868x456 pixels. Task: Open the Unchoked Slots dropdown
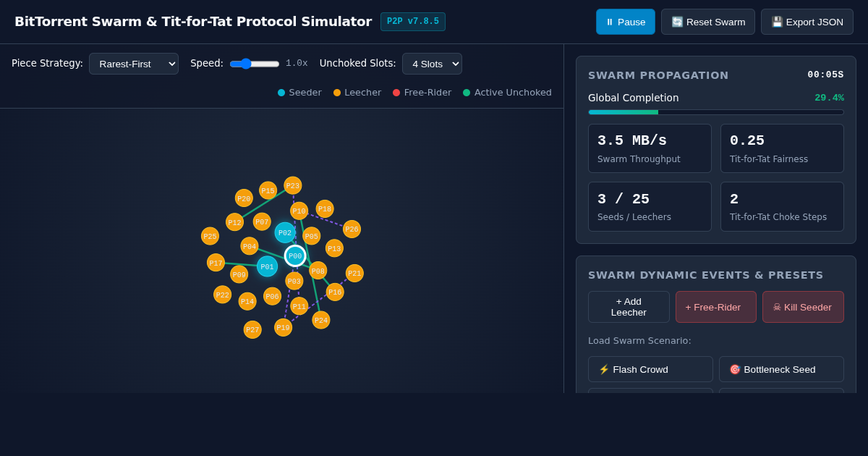tap(432, 64)
